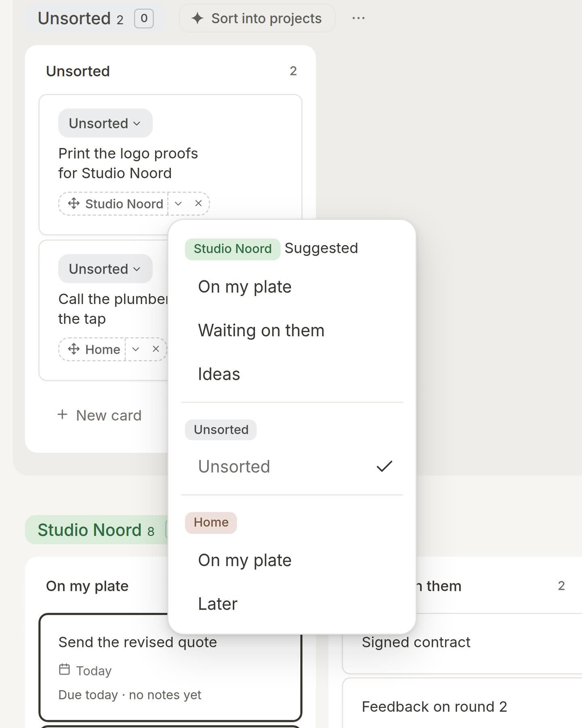This screenshot has width=582, height=728.
Task: Click the sparkle icon in Sort into projects
Action: (197, 18)
